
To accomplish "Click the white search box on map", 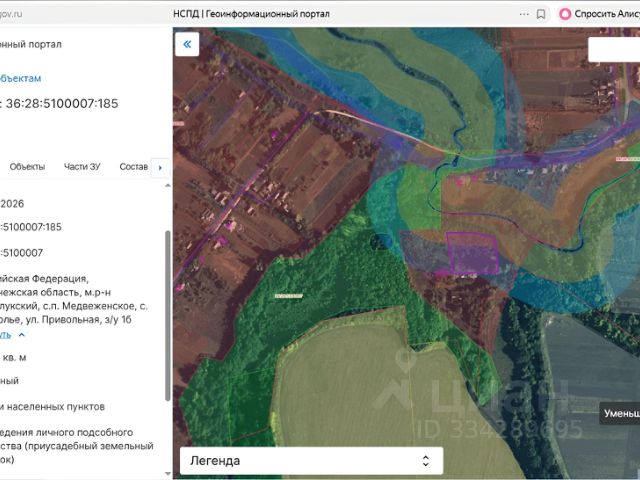I will (x=614, y=50).
